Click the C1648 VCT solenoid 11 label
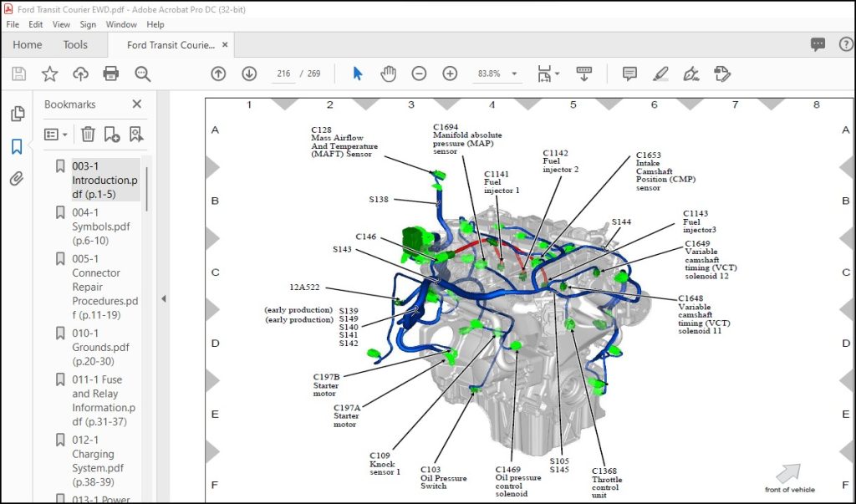 pos(704,314)
